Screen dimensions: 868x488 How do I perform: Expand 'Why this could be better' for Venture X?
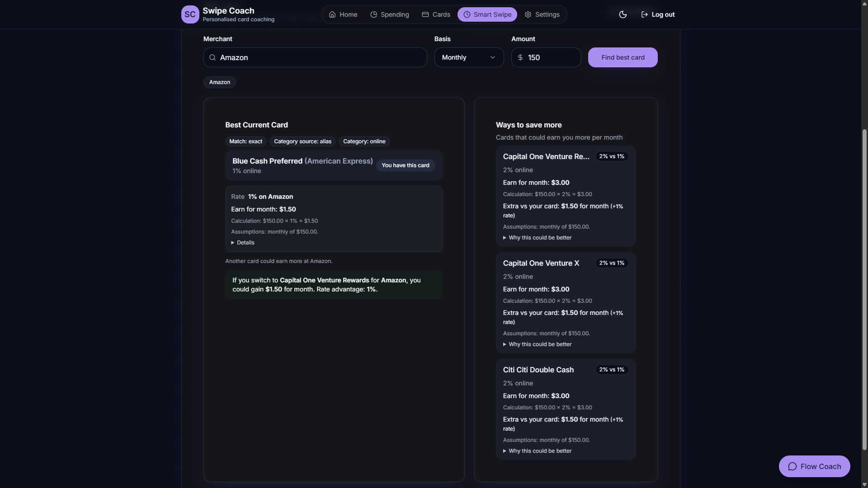[x=538, y=344]
